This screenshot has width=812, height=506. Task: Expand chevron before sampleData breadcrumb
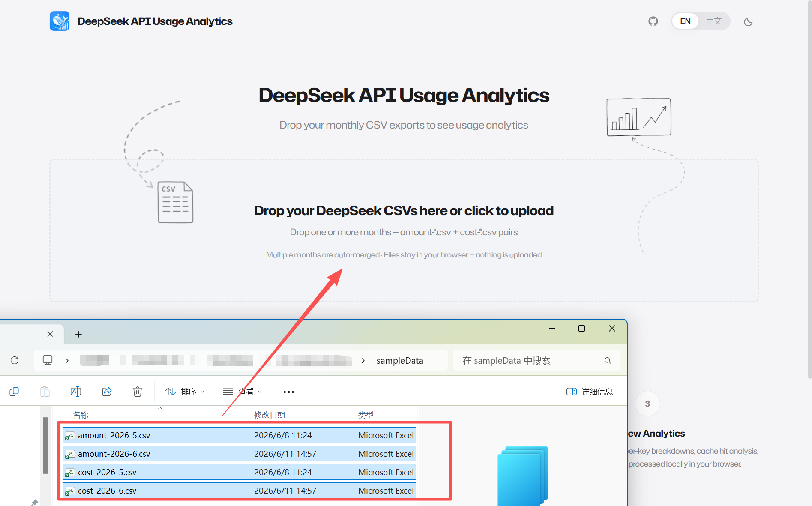363,360
